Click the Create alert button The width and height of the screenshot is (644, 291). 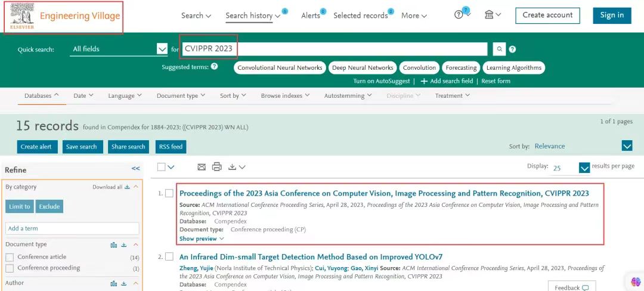tap(36, 147)
